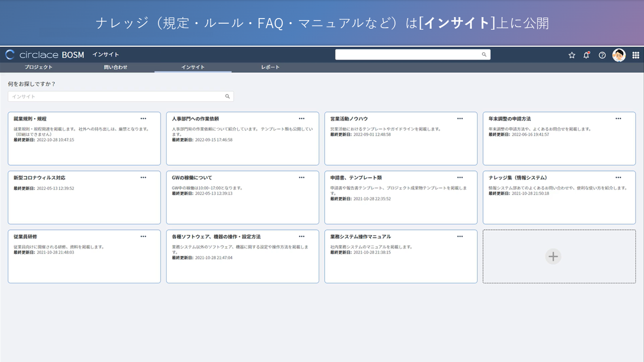
Task: Go to the 問い合わせ tab
Action: pos(116,67)
